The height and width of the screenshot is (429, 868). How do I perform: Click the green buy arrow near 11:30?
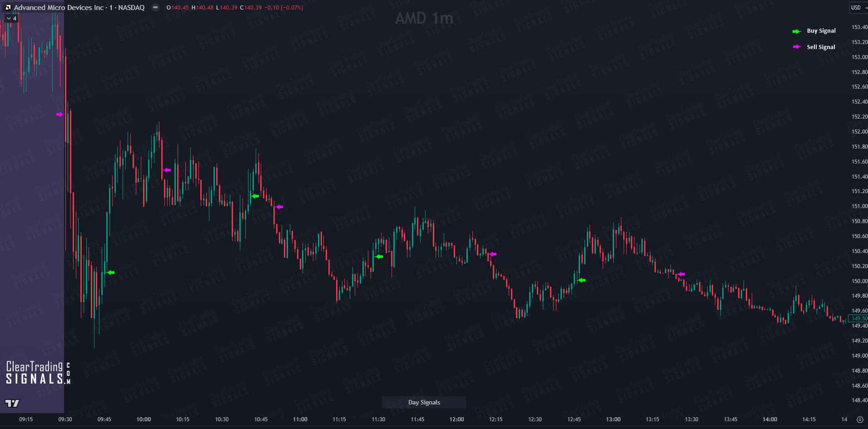point(379,257)
